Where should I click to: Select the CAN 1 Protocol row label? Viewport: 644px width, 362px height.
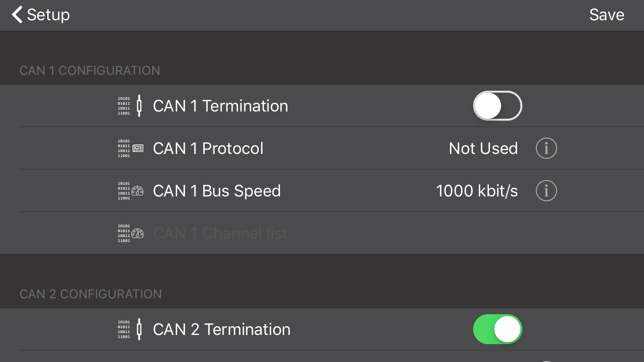[x=208, y=148]
